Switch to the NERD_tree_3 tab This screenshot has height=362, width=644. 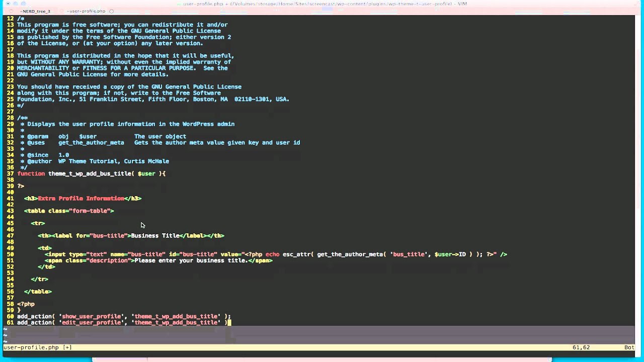point(35,11)
